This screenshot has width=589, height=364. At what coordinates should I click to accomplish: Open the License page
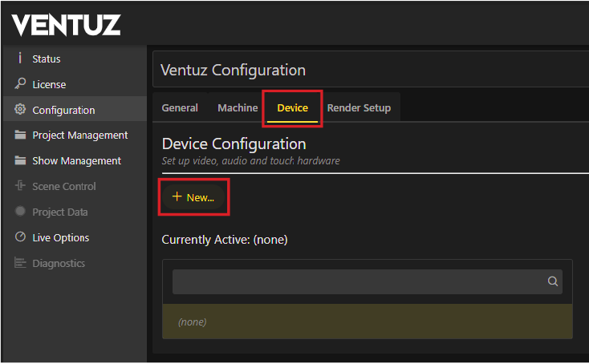coord(49,84)
